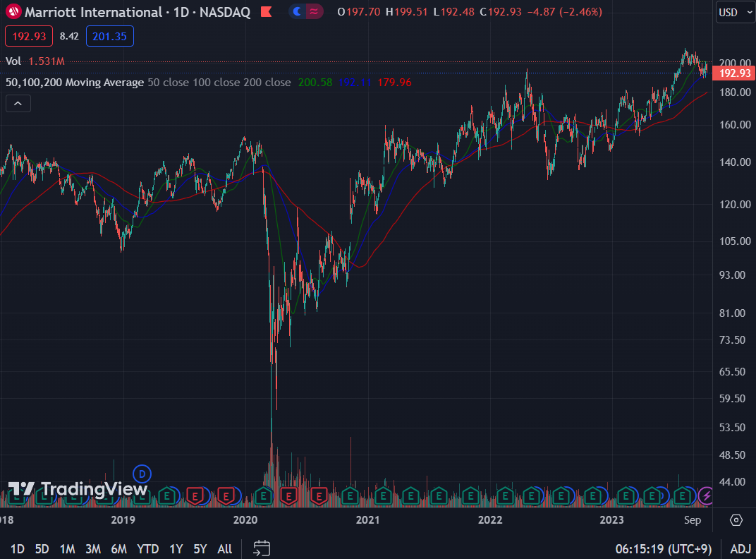Open the D dividend marker
The width and height of the screenshot is (756, 559).
(x=142, y=474)
